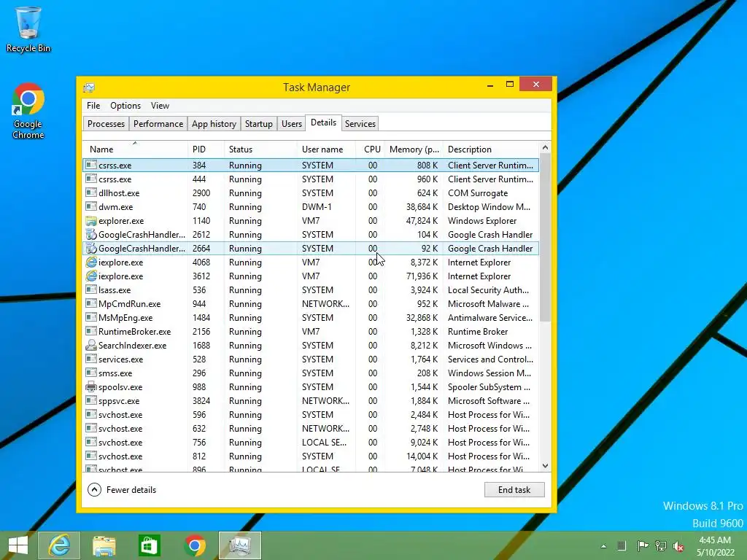Click the Antimalware Service description
The height and width of the screenshot is (560, 747).
(x=490, y=318)
